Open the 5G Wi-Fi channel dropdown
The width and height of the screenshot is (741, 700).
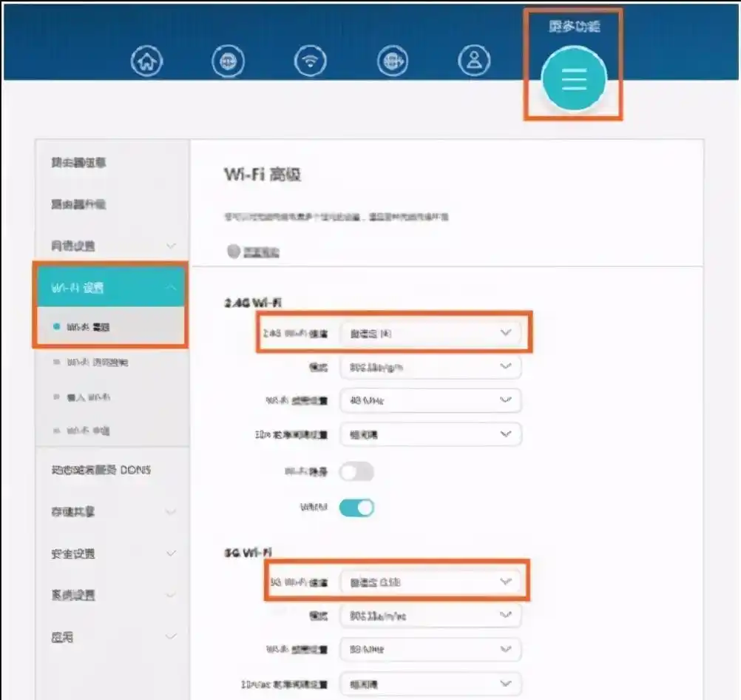pyautogui.click(x=431, y=582)
